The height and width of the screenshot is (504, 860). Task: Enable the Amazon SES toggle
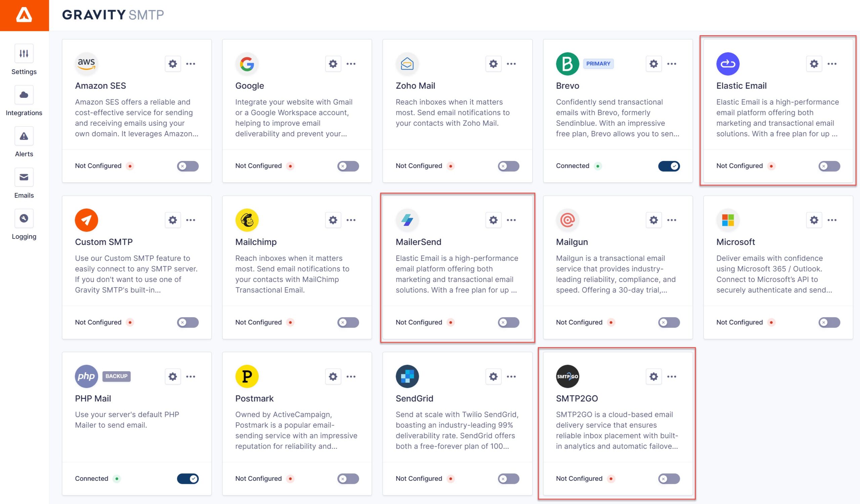pyautogui.click(x=188, y=166)
